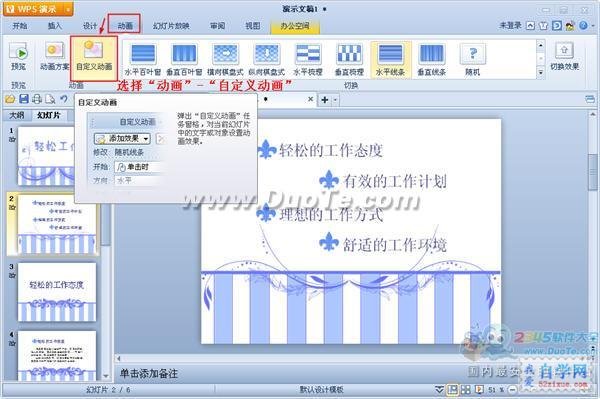Switch to Slide Sorter view in status bar
Image resolution: width=600 pixels, height=399 pixels.
[x=466, y=390]
